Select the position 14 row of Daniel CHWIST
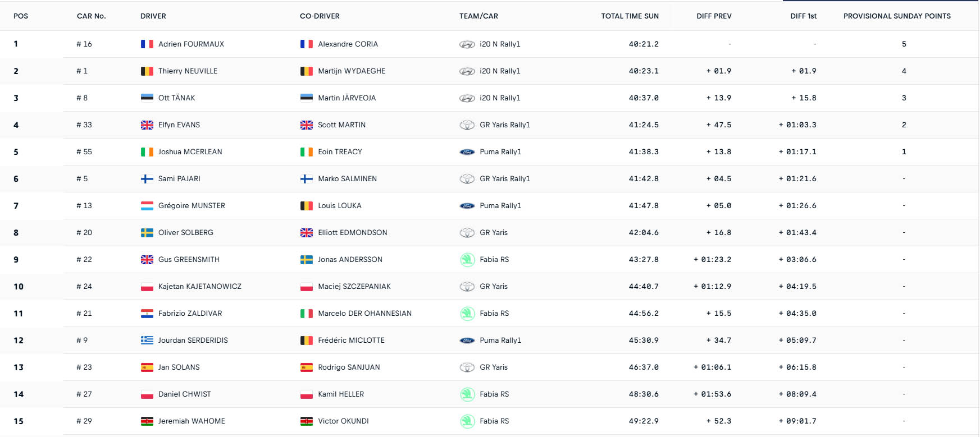980x437 pixels. [x=490, y=394]
